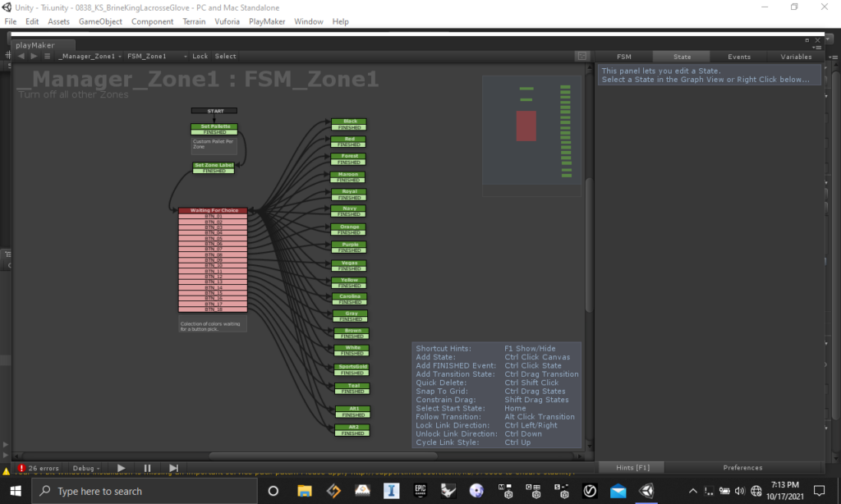Open the FSM_Zone1 dropdown

pyautogui.click(x=150, y=57)
